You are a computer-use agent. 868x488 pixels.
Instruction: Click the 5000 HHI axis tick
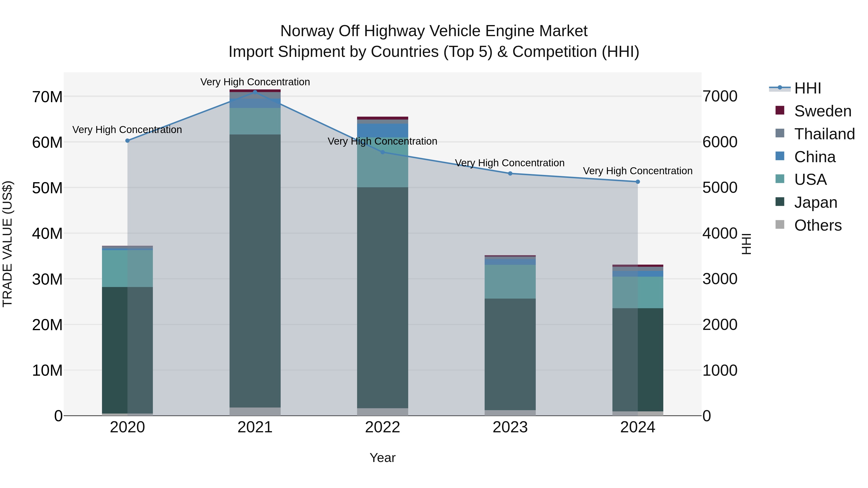(x=720, y=187)
